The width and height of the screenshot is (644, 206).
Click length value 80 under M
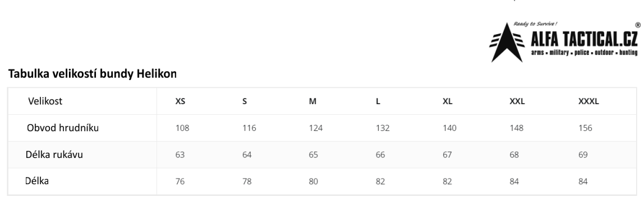click(x=314, y=181)
